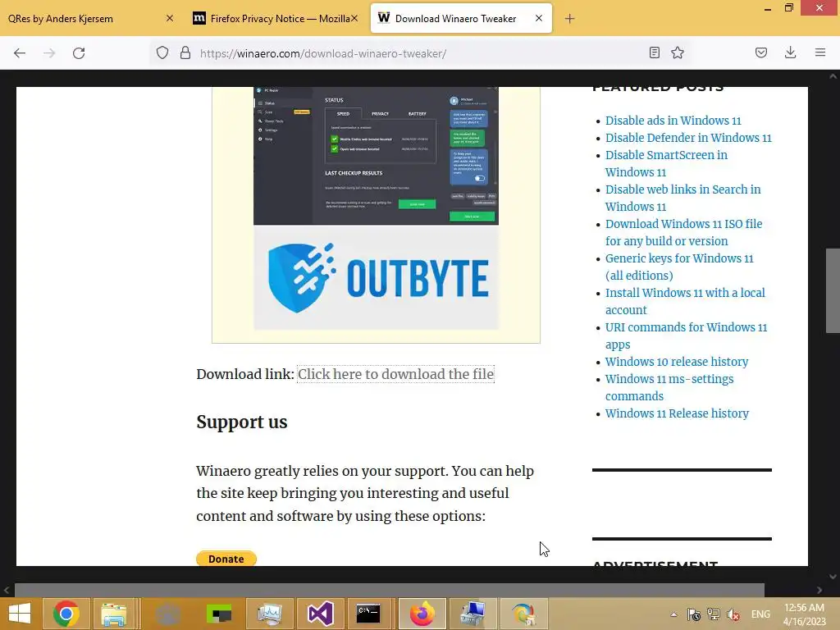The image size is (840, 630).
Task: Close the Firefox Privacy Notice tab
Action: click(354, 18)
